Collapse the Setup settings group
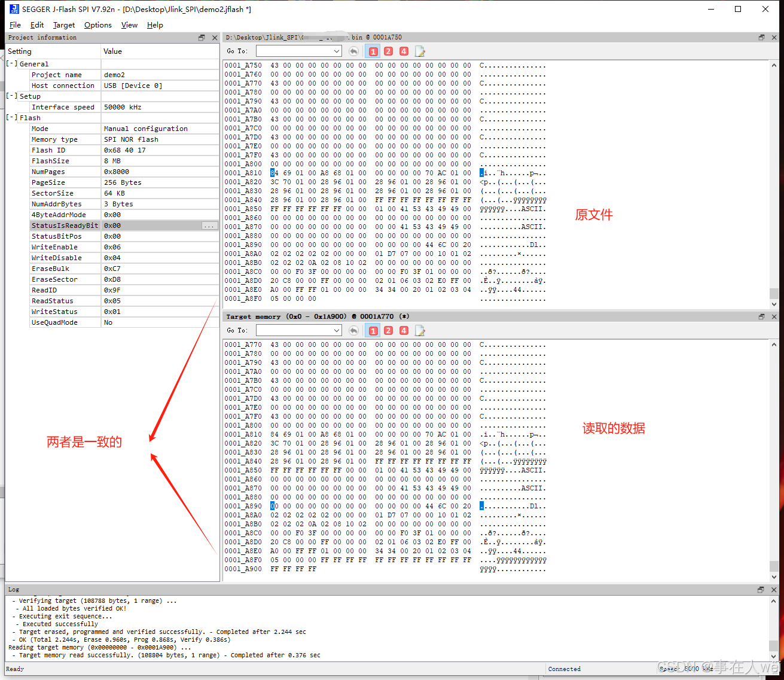 point(11,96)
